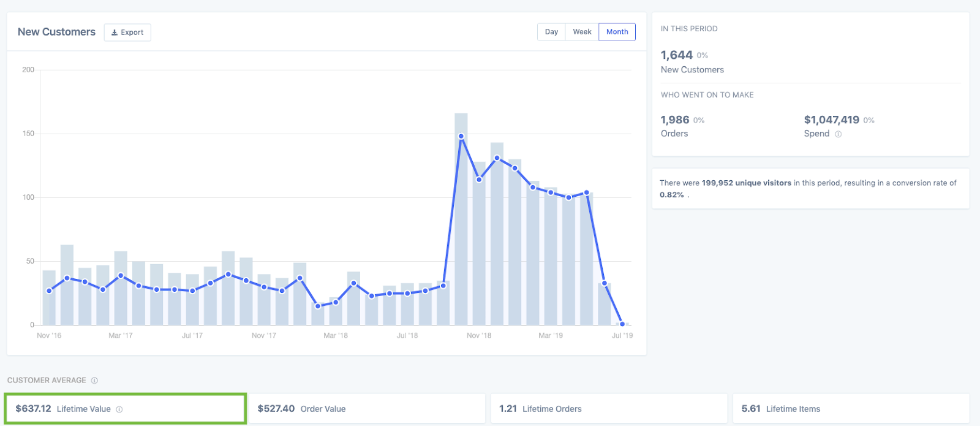Click the first data point at Nov '16
This screenshot has height=426, width=980.
pyautogui.click(x=49, y=291)
